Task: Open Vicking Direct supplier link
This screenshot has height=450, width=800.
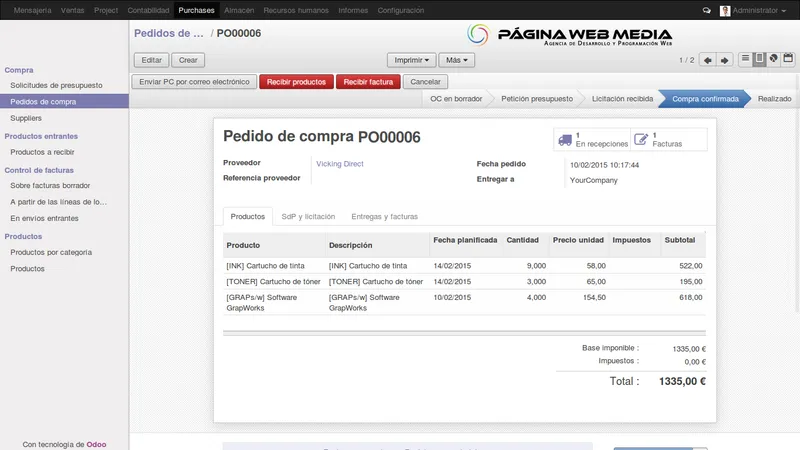Action: [x=340, y=164]
